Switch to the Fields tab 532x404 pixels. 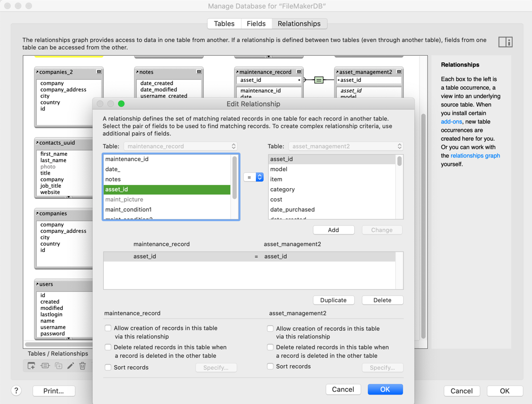tap(256, 23)
